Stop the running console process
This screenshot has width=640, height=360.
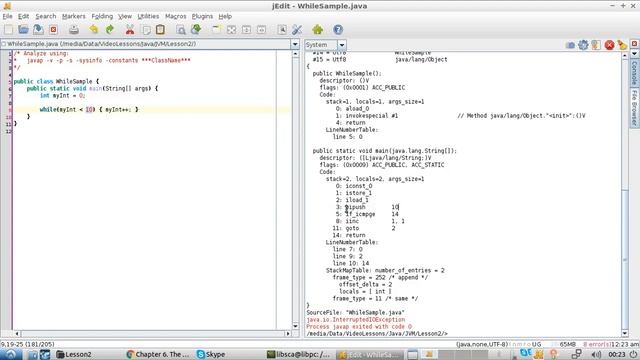tap(609, 45)
